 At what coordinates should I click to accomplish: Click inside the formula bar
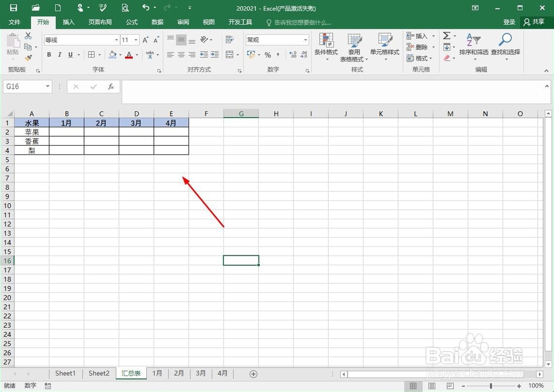click(x=333, y=91)
